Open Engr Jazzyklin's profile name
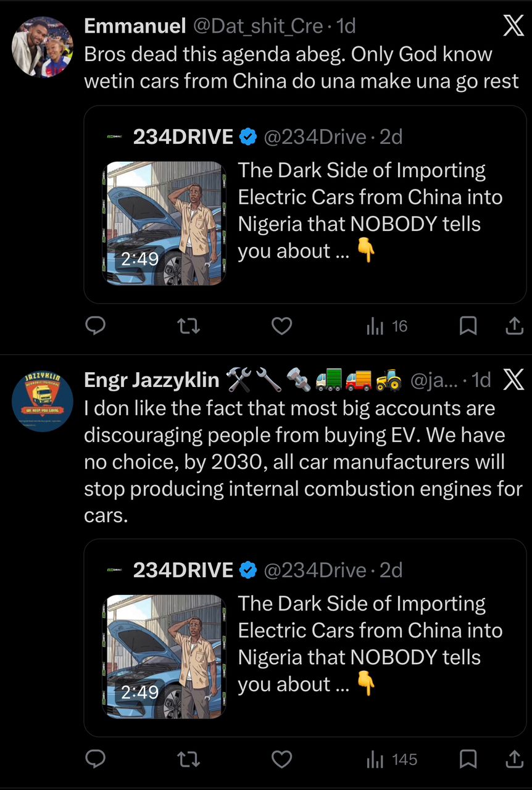This screenshot has width=532, height=790. (x=151, y=380)
